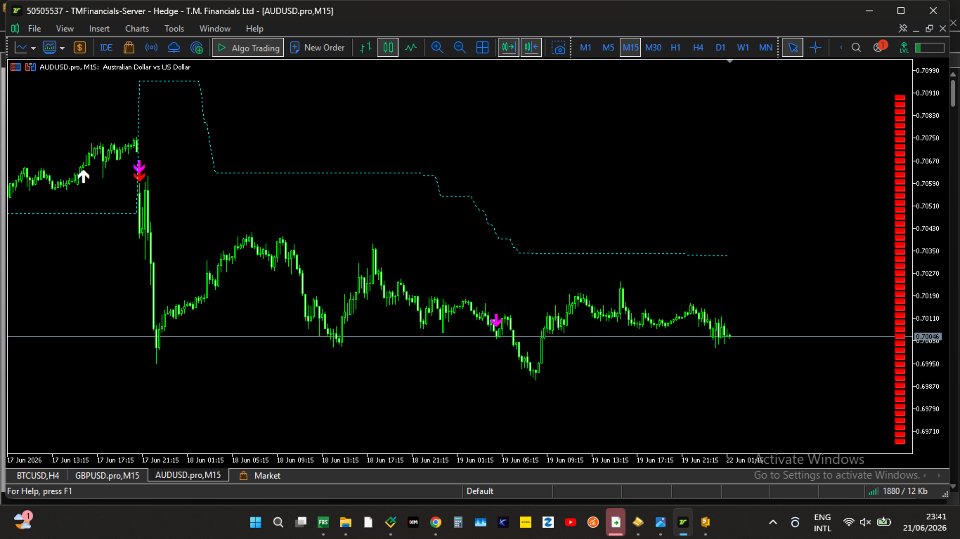The width and height of the screenshot is (960, 539).
Task: Open the indicators list icon
Action: click(x=50, y=48)
